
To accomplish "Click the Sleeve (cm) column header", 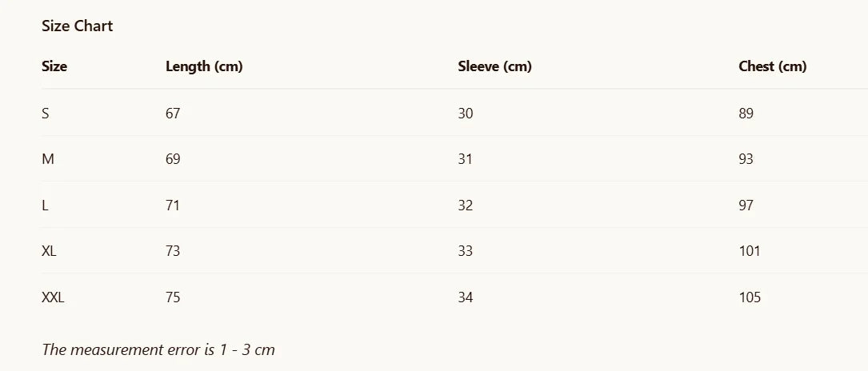I will tap(495, 66).
